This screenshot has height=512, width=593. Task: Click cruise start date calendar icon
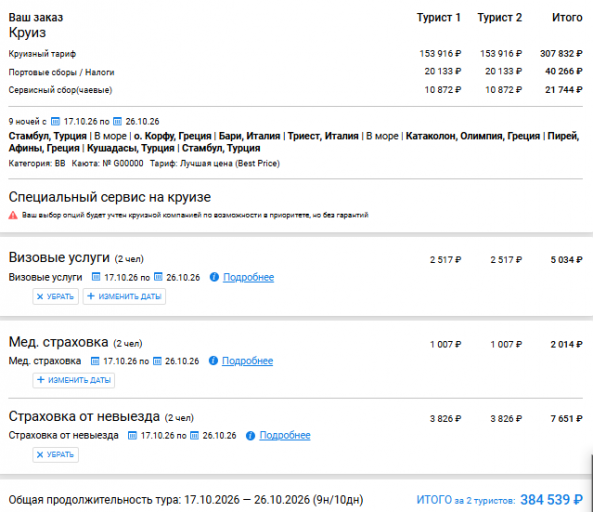[55, 121]
